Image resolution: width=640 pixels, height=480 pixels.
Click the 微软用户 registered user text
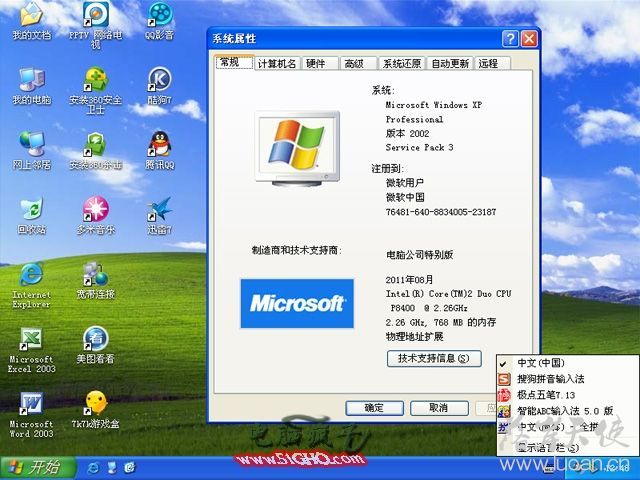point(404,183)
